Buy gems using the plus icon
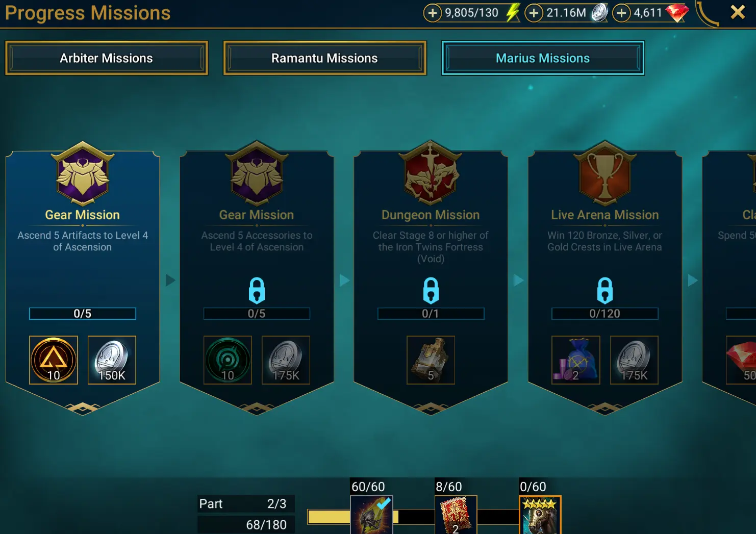The height and width of the screenshot is (534, 756). 621,13
